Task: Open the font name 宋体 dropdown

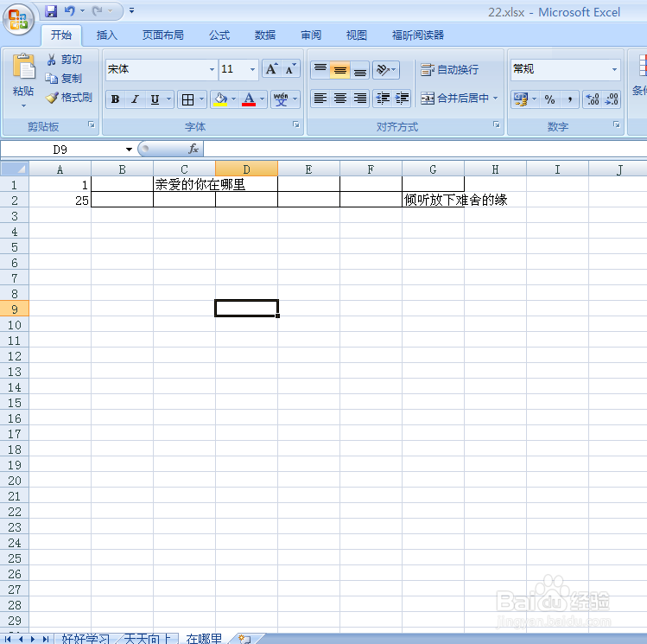Action: point(212,69)
